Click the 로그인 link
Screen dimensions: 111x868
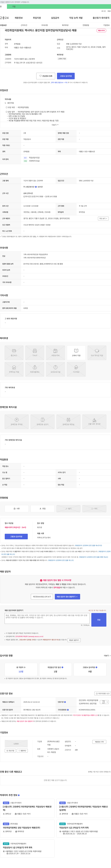(104, 11)
